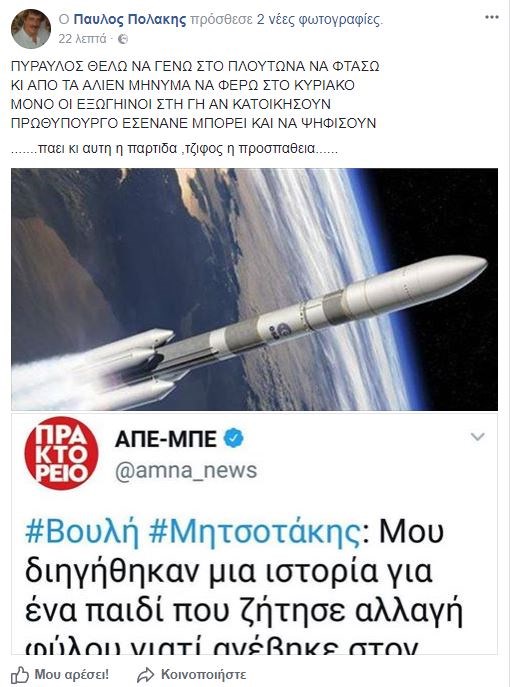The width and height of the screenshot is (510, 687).
Task: Click the #Βουλή hashtag
Action: pos(82,531)
